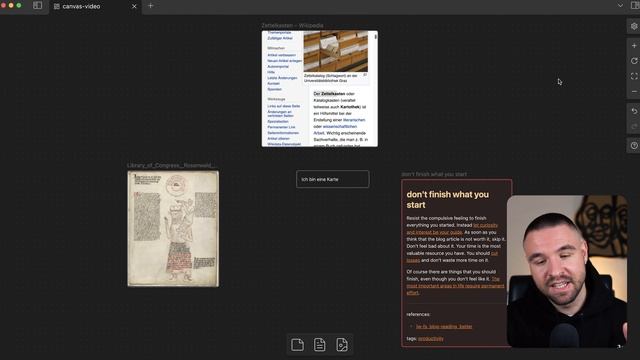640x360 pixels.
Task: Open 'Autorenportal' link
Action: (x=278, y=67)
